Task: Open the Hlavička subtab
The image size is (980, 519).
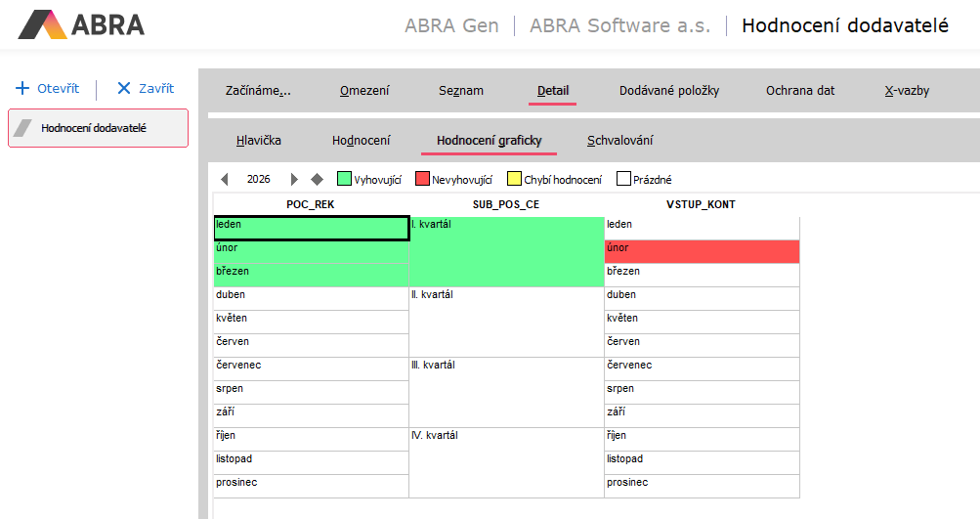Action: click(x=258, y=141)
